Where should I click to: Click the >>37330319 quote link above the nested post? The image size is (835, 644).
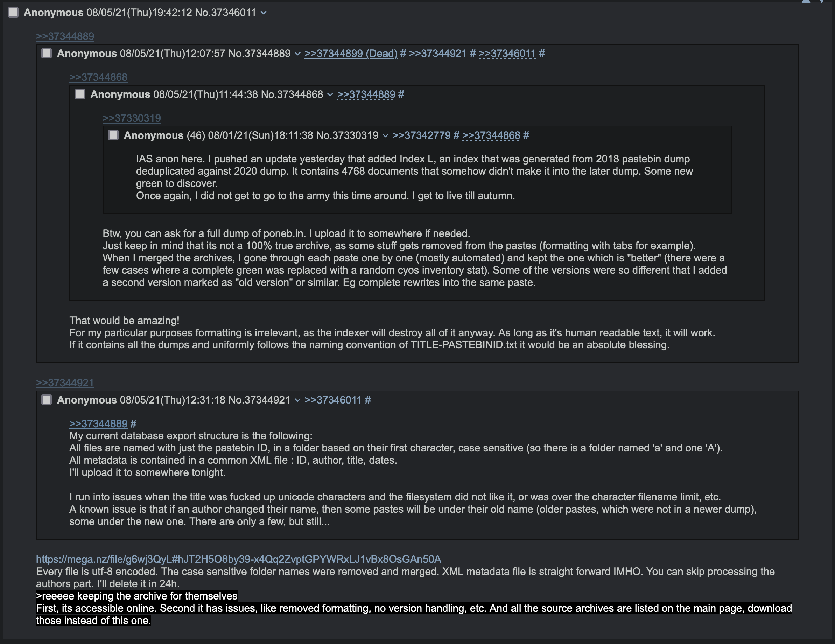click(132, 118)
